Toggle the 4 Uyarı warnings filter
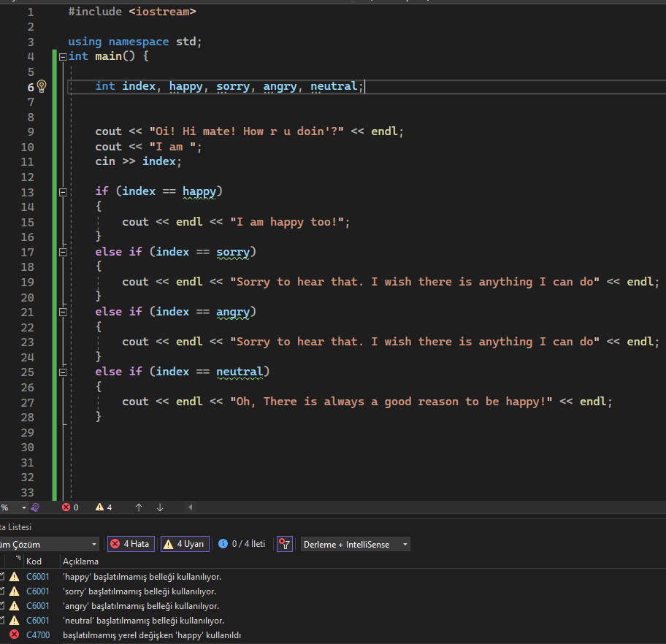Image resolution: width=666 pixels, height=644 pixels. tap(184, 544)
